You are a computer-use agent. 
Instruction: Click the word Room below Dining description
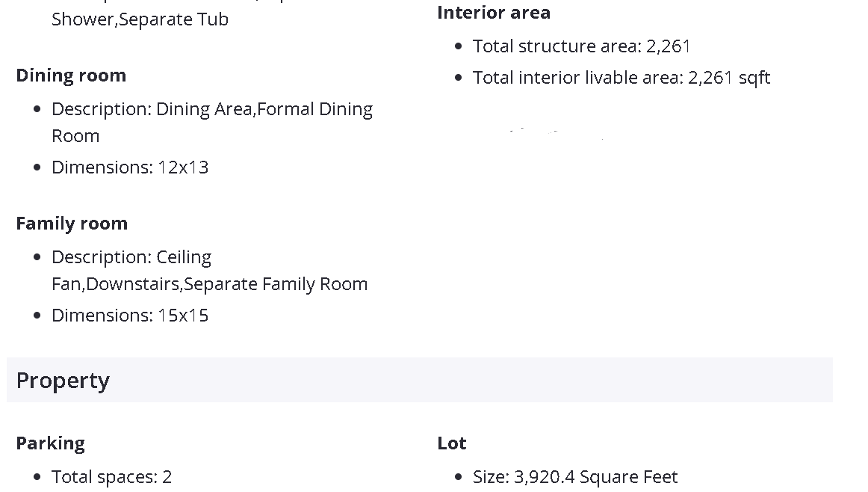tap(75, 136)
